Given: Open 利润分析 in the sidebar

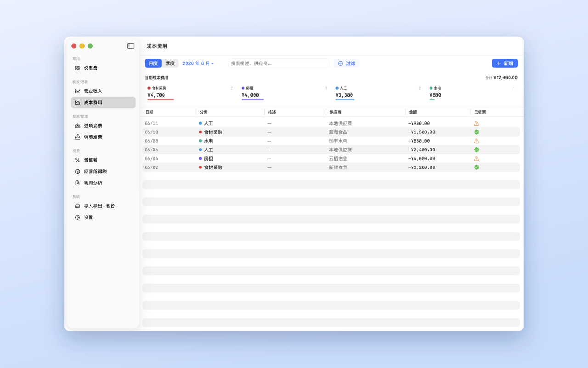Looking at the screenshot, I should [x=103, y=183].
